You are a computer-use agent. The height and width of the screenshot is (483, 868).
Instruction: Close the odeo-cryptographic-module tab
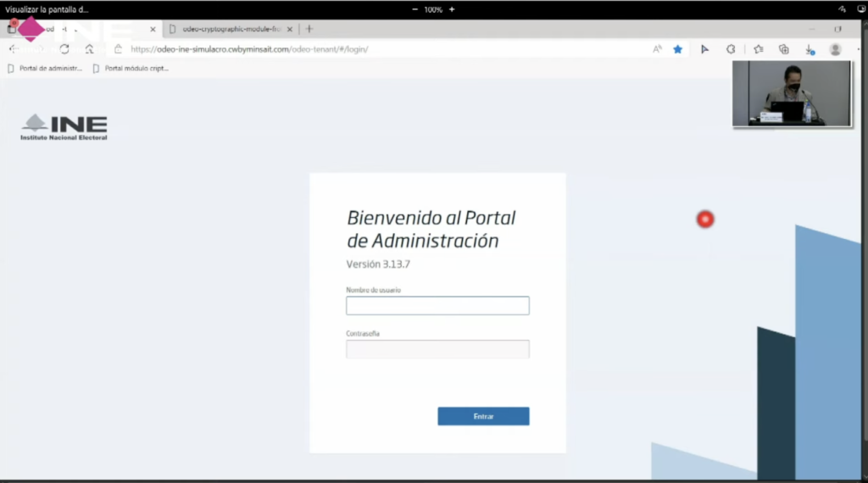coord(291,29)
